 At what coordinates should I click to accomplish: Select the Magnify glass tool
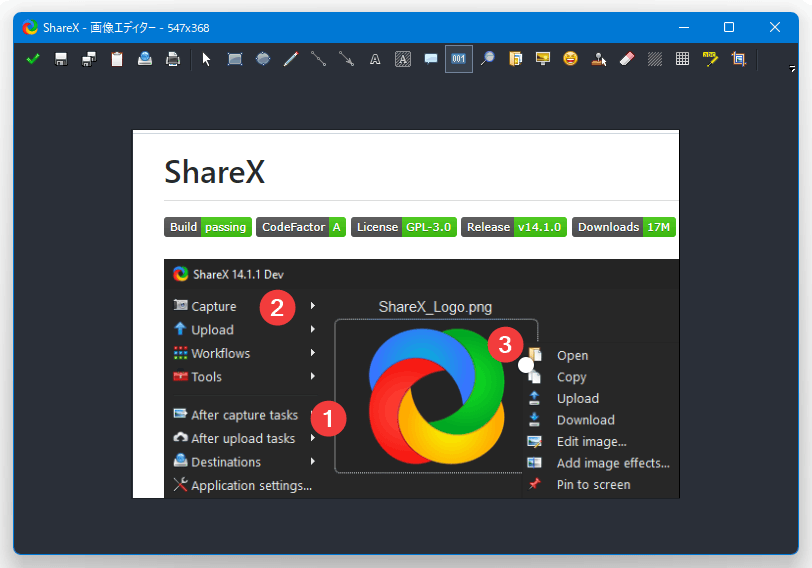tap(487, 59)
